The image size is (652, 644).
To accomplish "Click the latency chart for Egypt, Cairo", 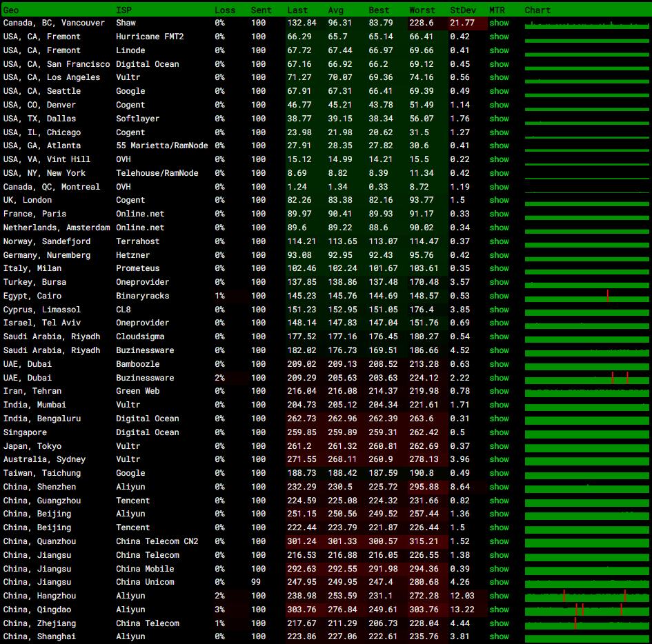I will (x=586, y=295).
